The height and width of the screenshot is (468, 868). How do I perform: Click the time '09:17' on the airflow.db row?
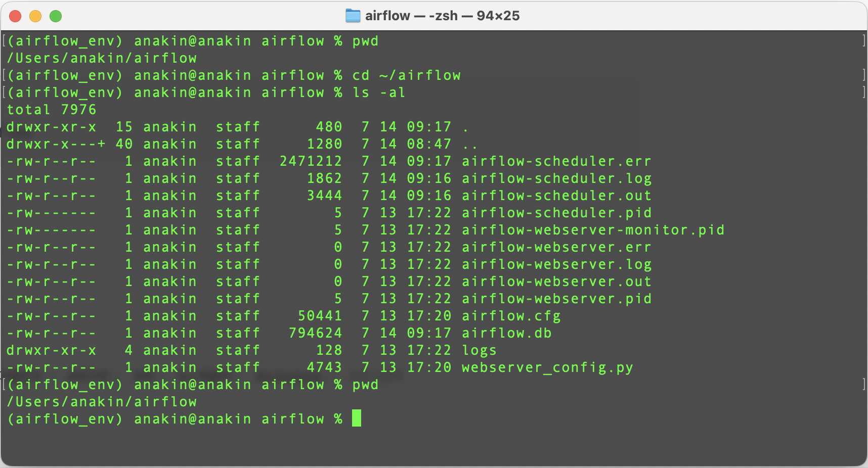coord(429,333)
